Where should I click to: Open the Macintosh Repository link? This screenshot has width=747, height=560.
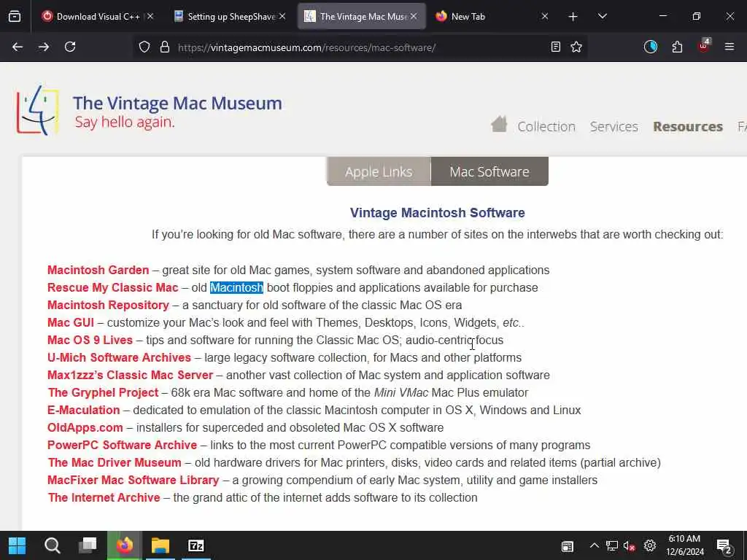click(108, 305)
